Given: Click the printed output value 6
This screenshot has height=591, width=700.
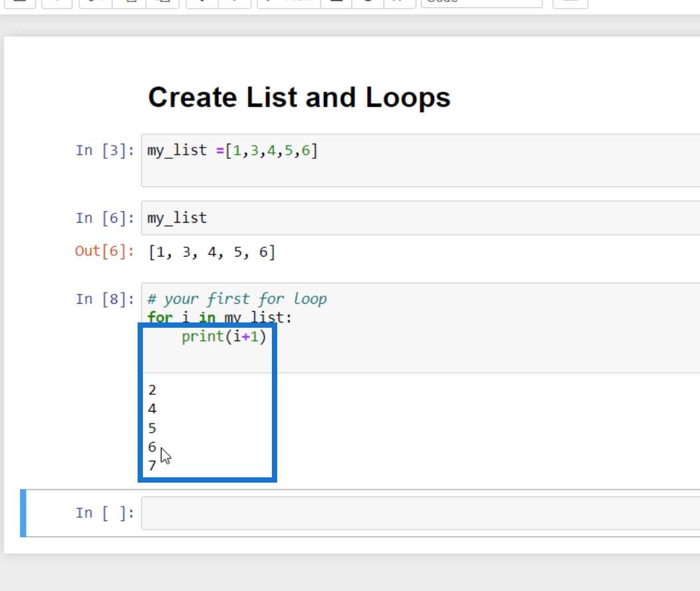Looking at the screenshot, I should coord(152,447).
